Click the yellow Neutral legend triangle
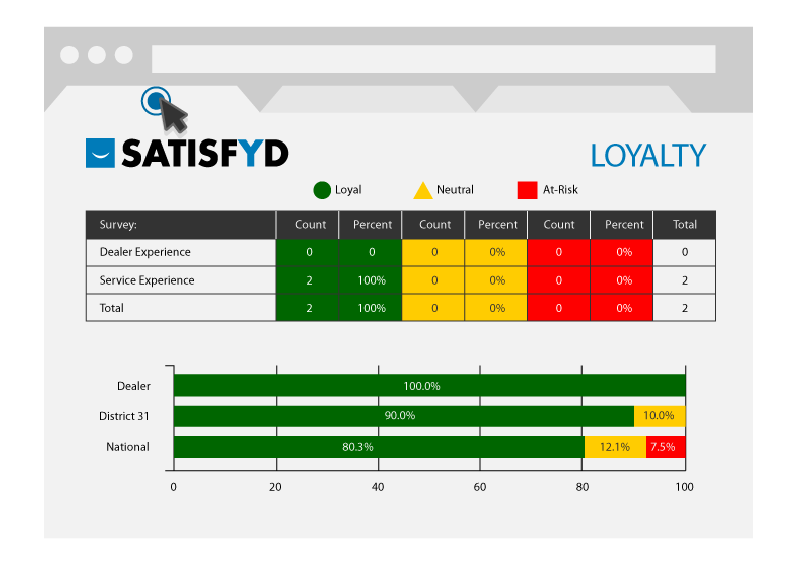The width and height of the screenshot is (800, 564). pyautogui.click(x=422, y=190)
